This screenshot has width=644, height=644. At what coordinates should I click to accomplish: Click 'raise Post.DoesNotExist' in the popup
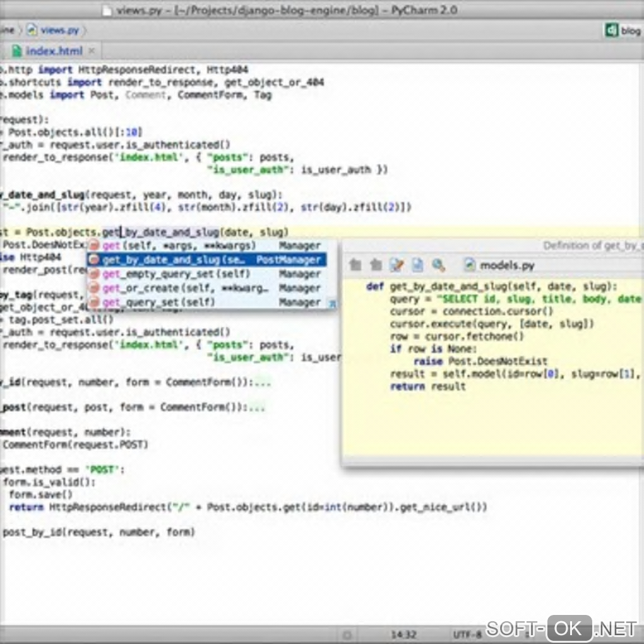pos(480,361)
